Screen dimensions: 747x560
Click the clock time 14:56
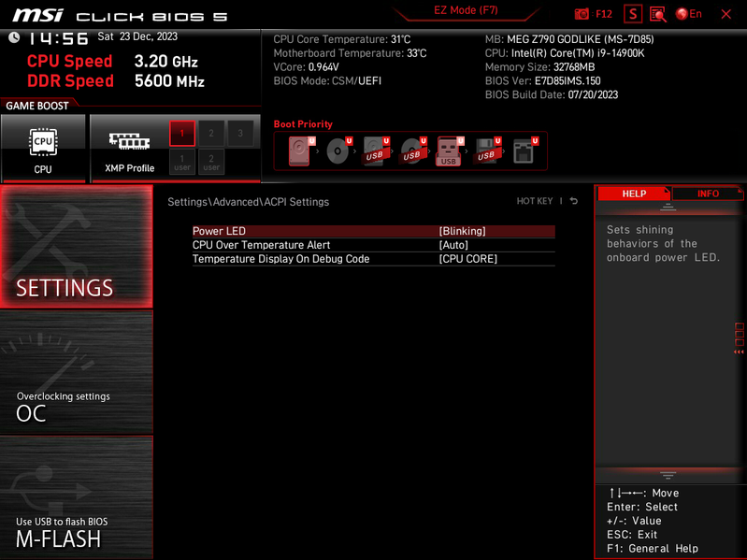tap(58, 38)
